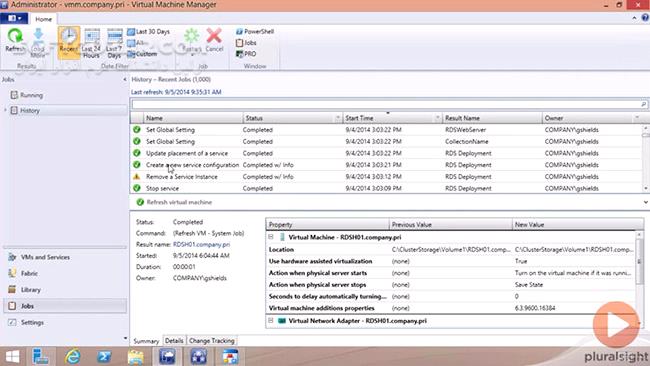Select Last 7 Days filter
Screen dimensions: 650x366
(114, 43)
